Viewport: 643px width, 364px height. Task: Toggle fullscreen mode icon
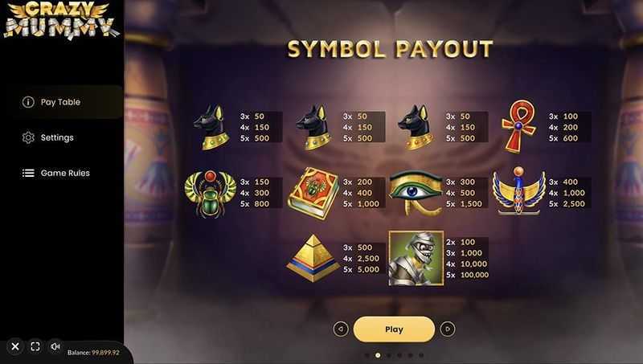tap(35, 347)
